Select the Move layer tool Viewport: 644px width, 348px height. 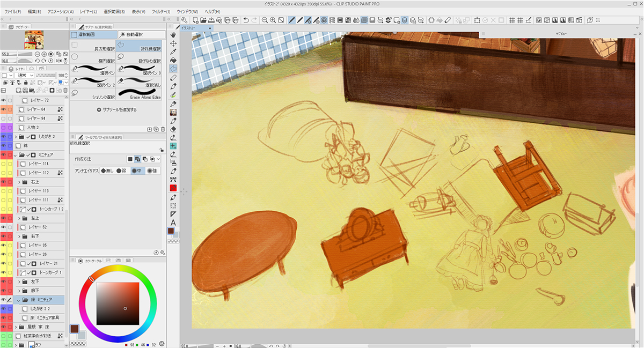point(173,43)
